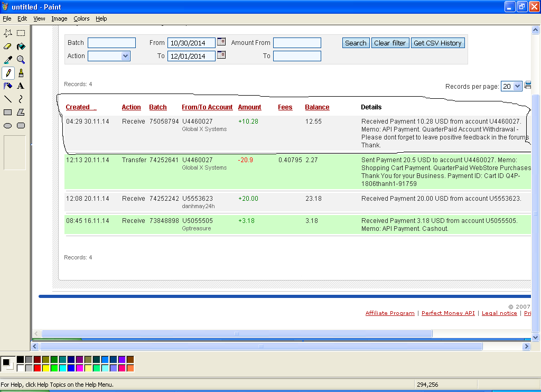Select the Curve tool
Image resolution: width=541 pixels, height=392 pixels.
point(21,99)
